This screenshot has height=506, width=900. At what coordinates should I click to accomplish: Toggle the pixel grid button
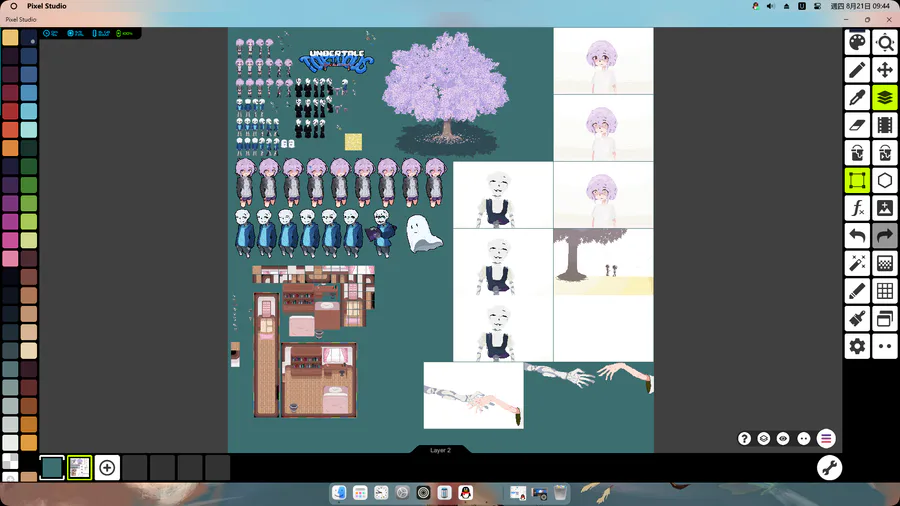[x=885, y=291]
